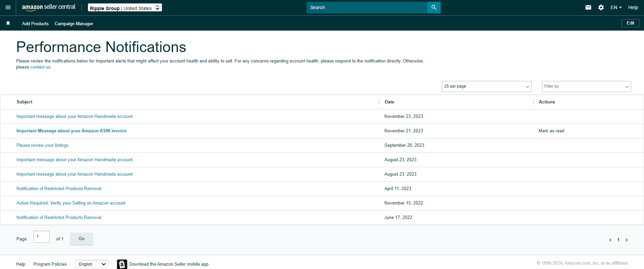Screen dimensions: 644x269
Task: Mark the ASIN invoice notification as read
Action: coord(551,131)
